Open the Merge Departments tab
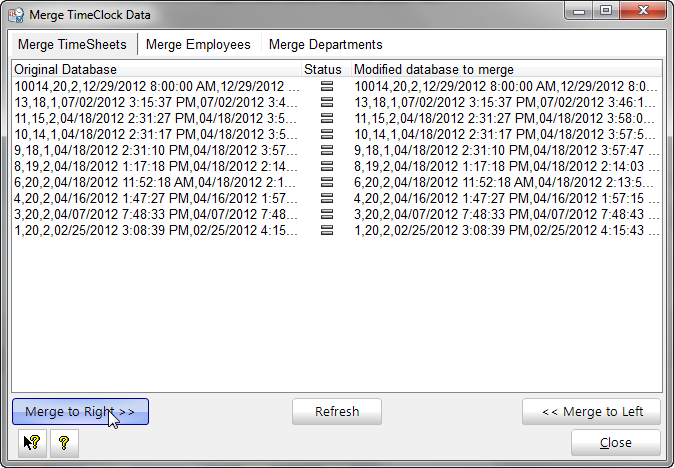 (325, 45)
